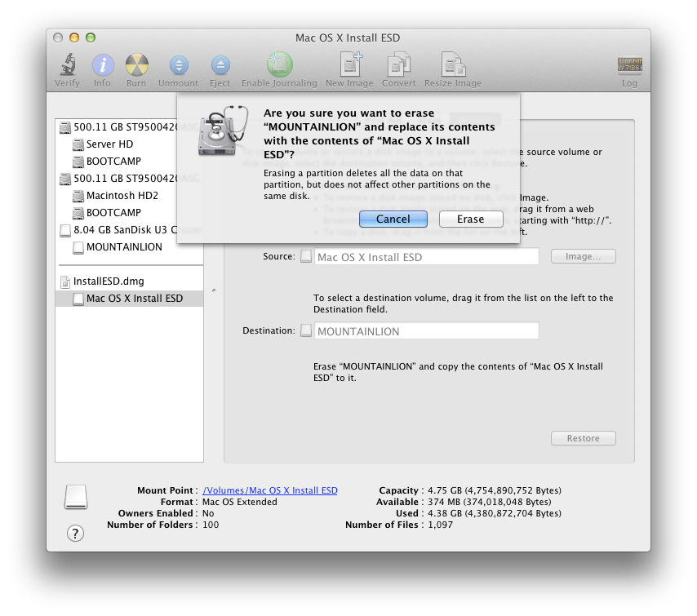
Task: Click the Verify microscope icon
Action: pos(67,65)
